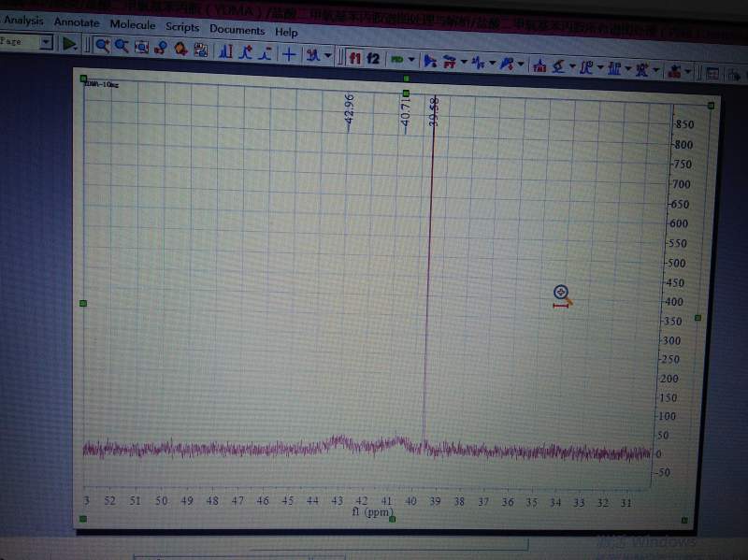Open the Molecule menu

pos(133,25)
